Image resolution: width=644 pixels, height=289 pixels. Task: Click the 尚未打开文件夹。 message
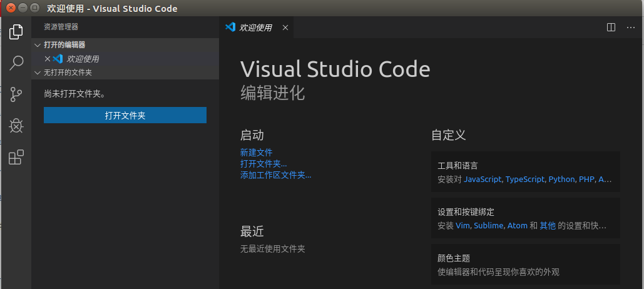click(74, 94)
